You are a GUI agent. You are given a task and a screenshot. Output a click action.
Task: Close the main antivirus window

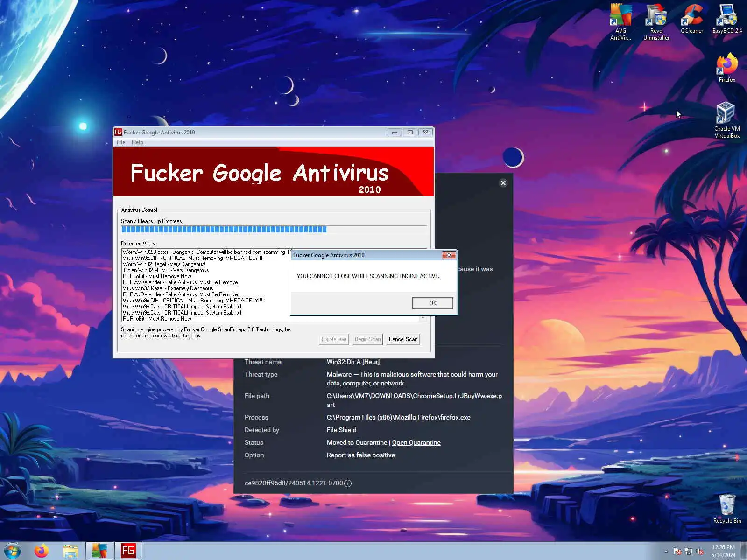(x=425, y=132)
